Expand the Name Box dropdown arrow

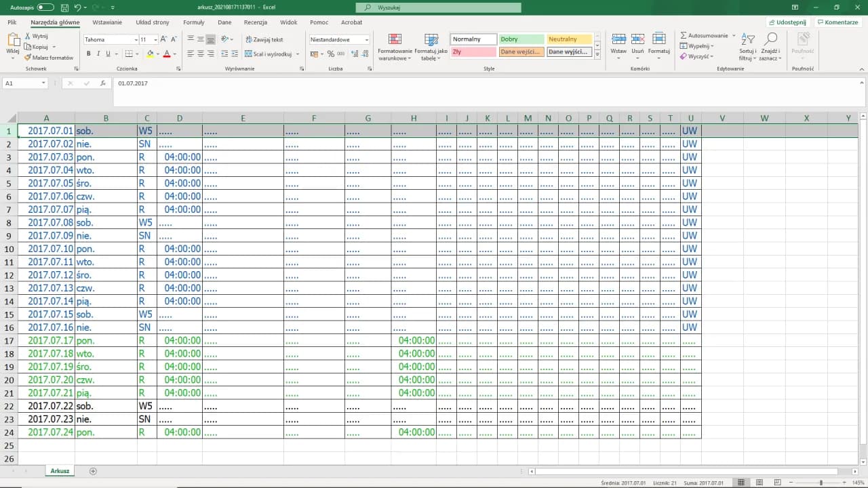click(43, 83)
